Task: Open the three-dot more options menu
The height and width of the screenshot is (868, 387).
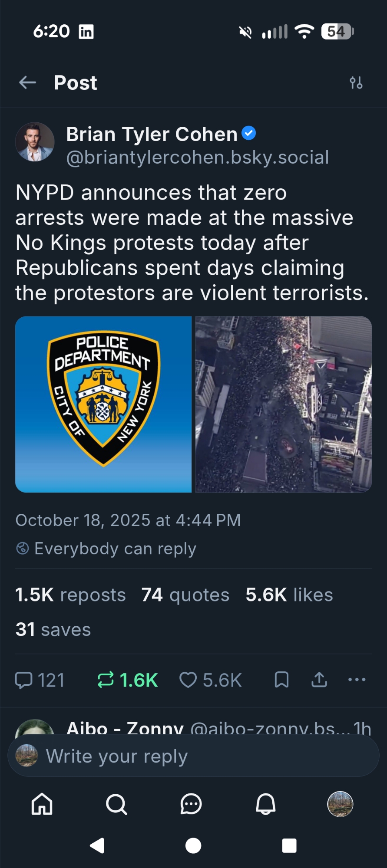Action: coord(357,680)
